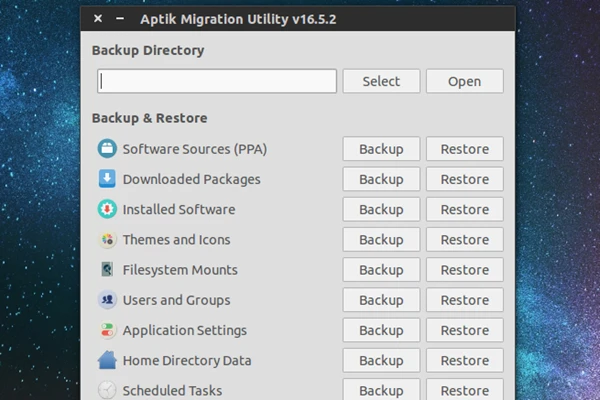The image size is (600, 400).
Task: Backup Downloaded Packages
Action: coord(381,179)
